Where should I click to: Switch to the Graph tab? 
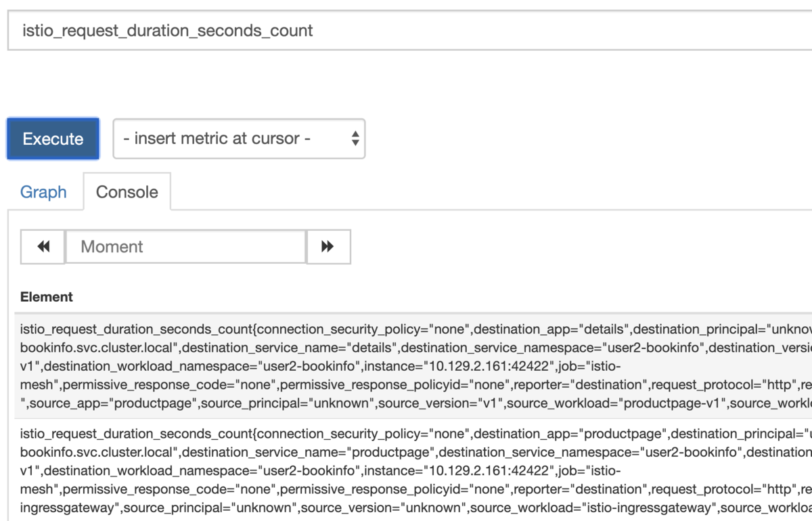tap(43, 192)
